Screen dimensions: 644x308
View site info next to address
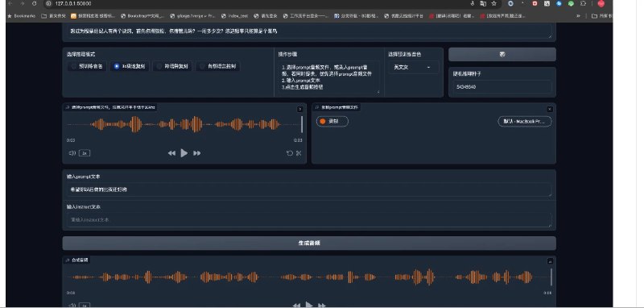tap(48, 3)
